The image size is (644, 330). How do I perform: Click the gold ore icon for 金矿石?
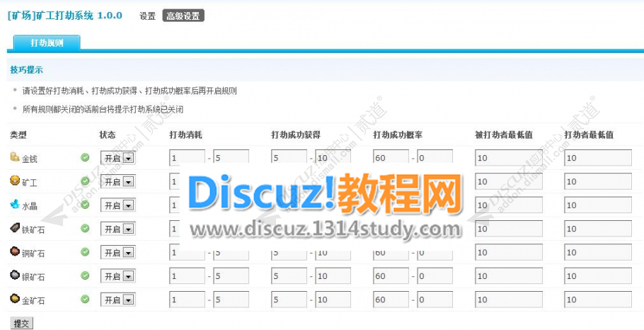pos(15,298)
